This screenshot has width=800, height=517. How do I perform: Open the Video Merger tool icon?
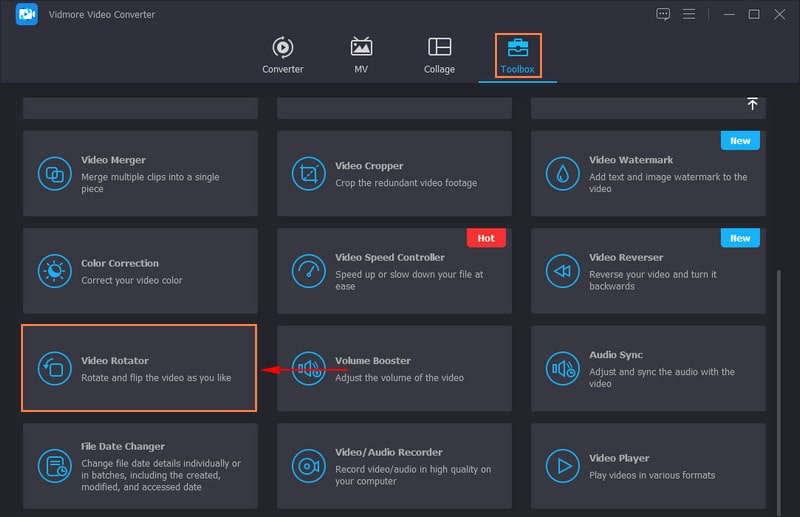pos(54,174)
